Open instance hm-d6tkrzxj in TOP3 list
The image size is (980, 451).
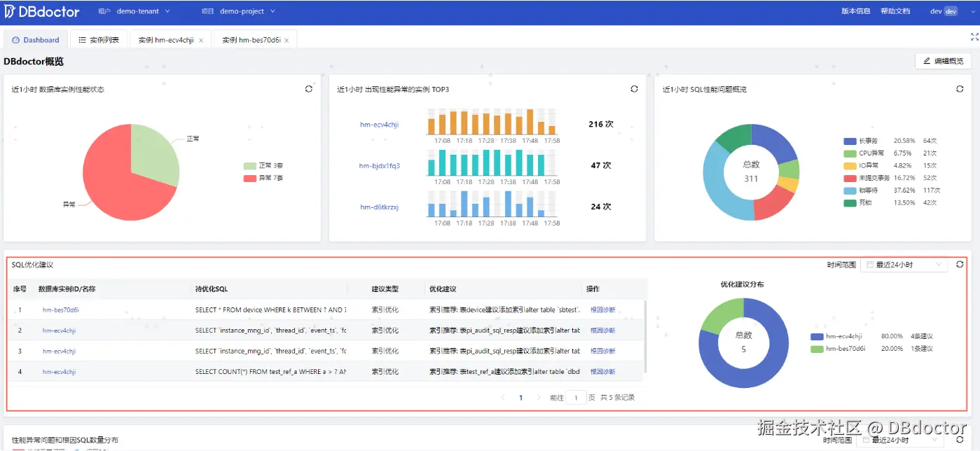(x=379, y=207)
